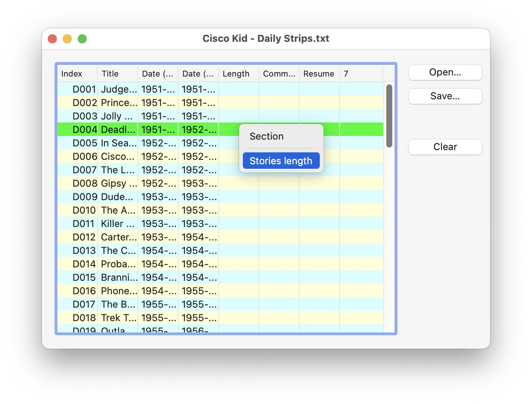Viewport: 532px width, 404px height.
Task: Select highlighted row D004 Deadl...
Action: tap(120, 130)
